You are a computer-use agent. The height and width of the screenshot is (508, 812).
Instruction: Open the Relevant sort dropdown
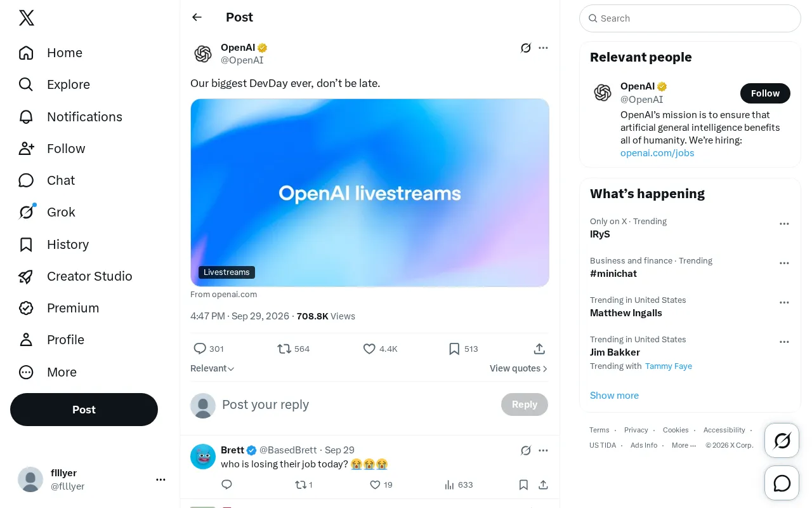213,368
